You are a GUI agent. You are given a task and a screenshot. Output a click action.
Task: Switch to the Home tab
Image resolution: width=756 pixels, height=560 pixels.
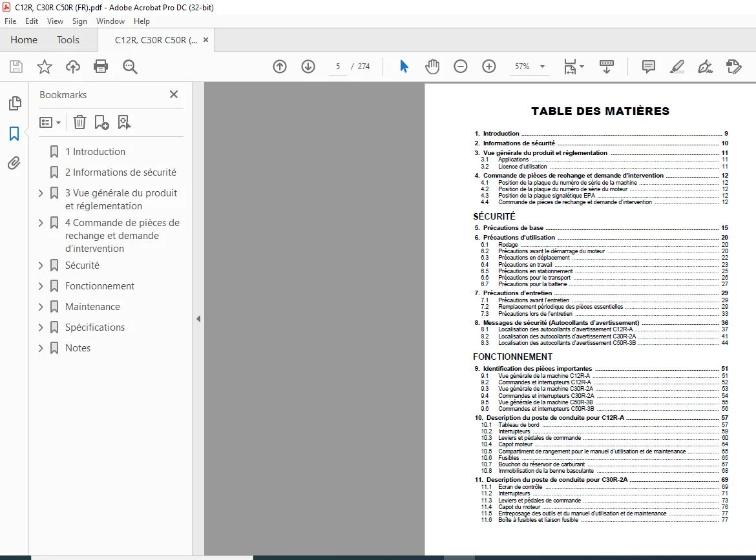point(24,40)
